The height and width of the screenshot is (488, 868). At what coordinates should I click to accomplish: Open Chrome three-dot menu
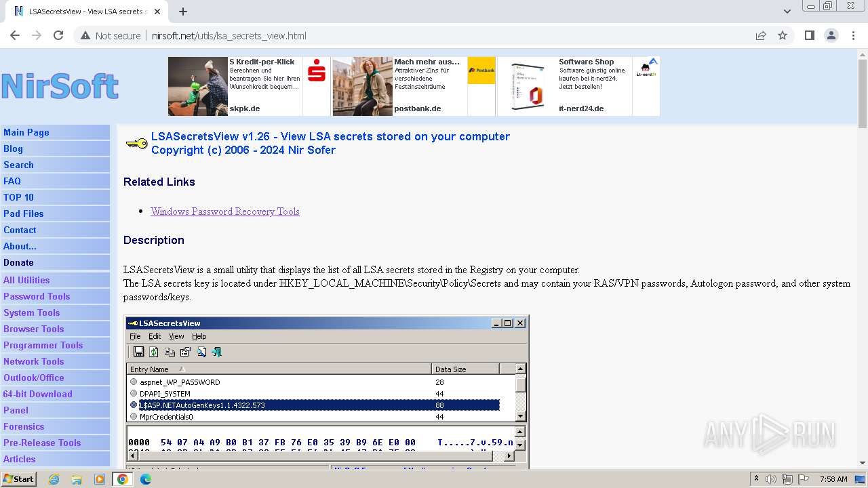tap(853, 36)
